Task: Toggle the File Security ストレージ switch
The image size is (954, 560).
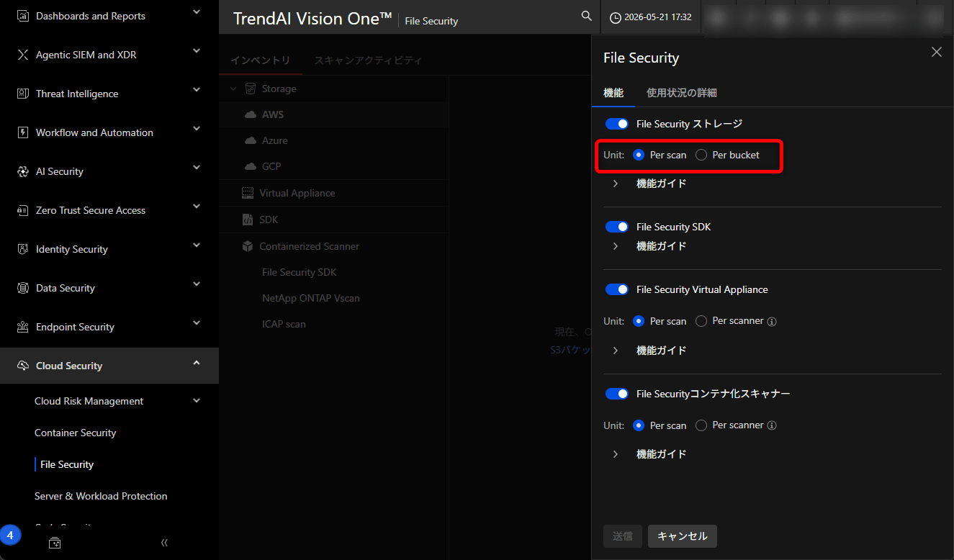Action: coord(617,124)
